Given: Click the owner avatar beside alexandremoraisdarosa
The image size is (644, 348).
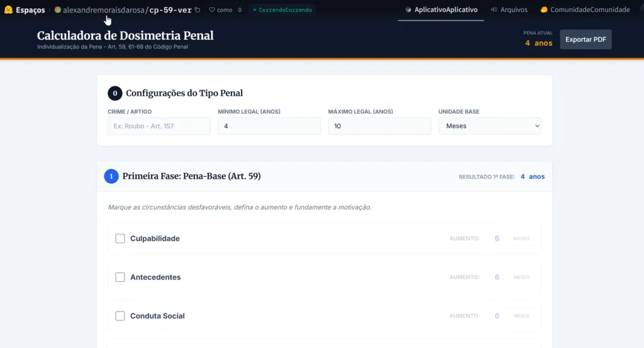Looking at the screenshot, I should pos(58,10).
